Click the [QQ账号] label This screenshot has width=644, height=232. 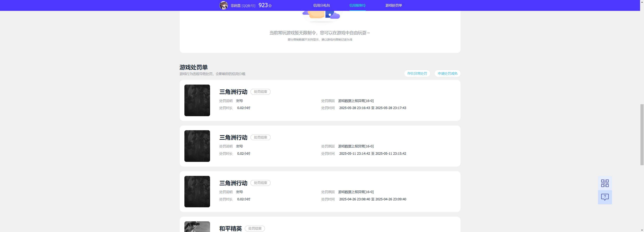pos(248,6)
